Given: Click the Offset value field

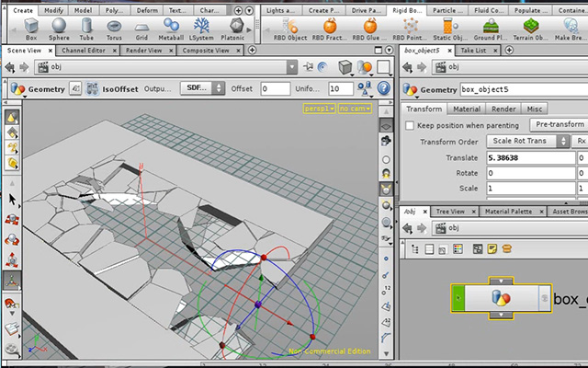Looking at the screenshot, I should point(276,89).
